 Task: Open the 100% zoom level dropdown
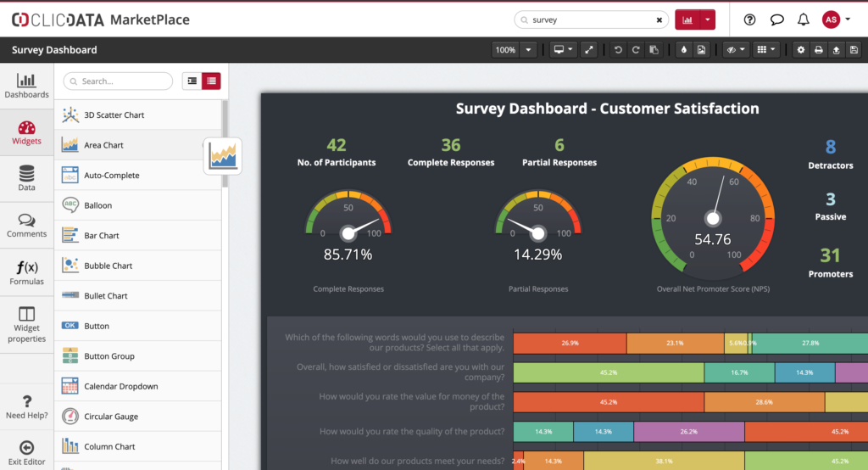click(514, 50)
